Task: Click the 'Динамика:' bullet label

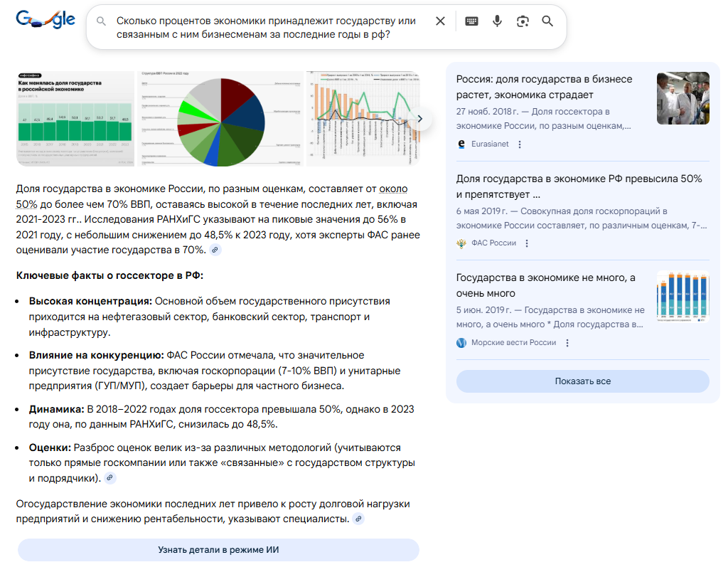Action: click(57, 409)
